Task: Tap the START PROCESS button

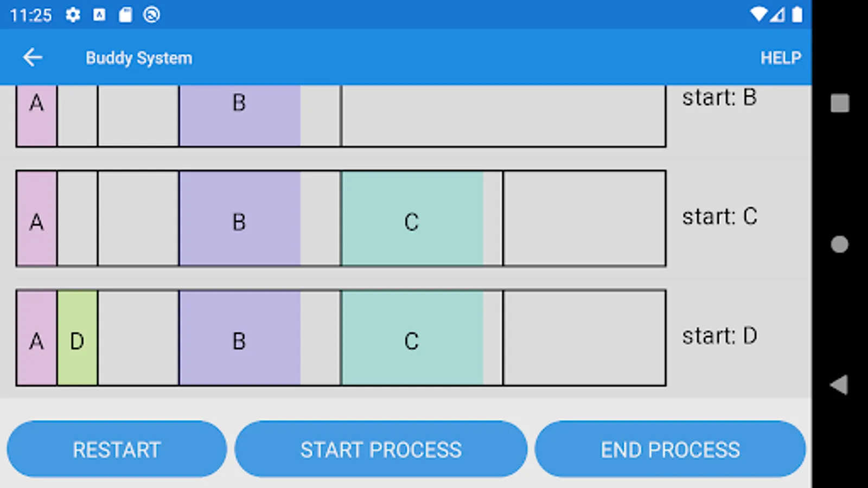Action: [x=381, y=450]
